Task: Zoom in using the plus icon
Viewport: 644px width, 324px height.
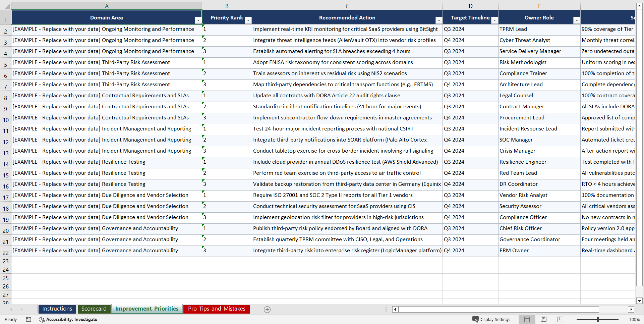Action: (x=622, y=319)
